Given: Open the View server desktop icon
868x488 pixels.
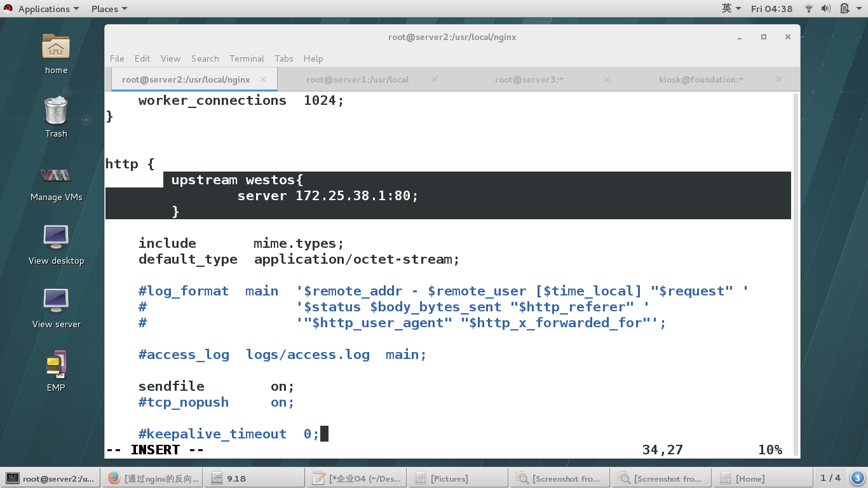Looking at the screenshot, I should tap(56, 308).
